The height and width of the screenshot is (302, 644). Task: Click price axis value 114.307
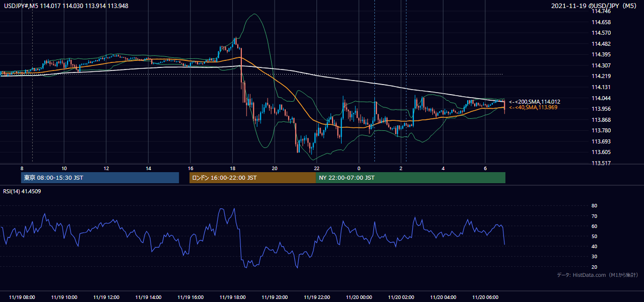pyautogui.click(x=601, y=65)
